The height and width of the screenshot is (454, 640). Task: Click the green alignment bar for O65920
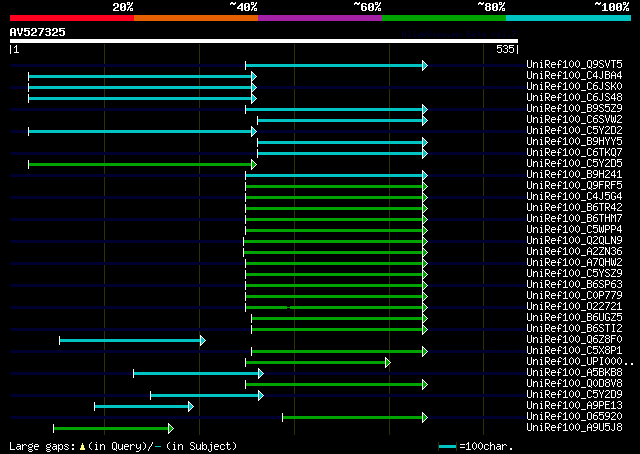355,418
